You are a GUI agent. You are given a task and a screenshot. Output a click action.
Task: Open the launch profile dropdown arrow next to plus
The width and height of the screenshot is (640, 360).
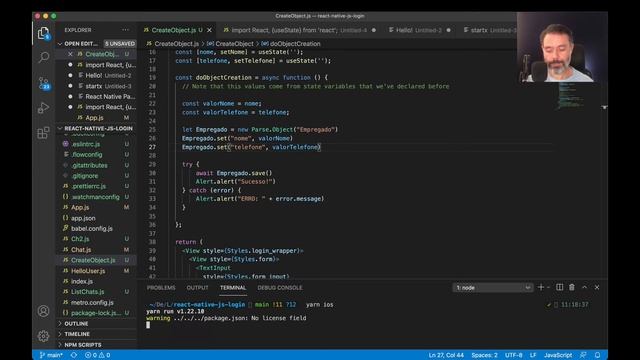(x=548, y=287)
